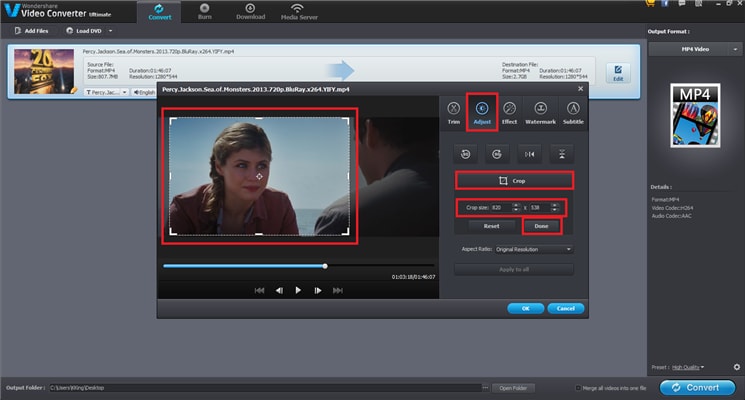The width and height of the screenshot is (745, 400).
Task: Open the Effect tool
Action: click(x=509, y=113)
